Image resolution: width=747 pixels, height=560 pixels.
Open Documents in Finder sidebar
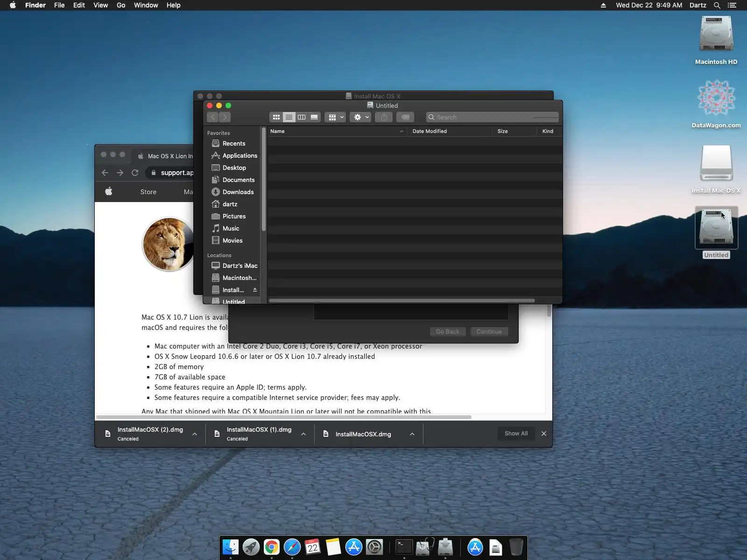click(x=233, y=180)
